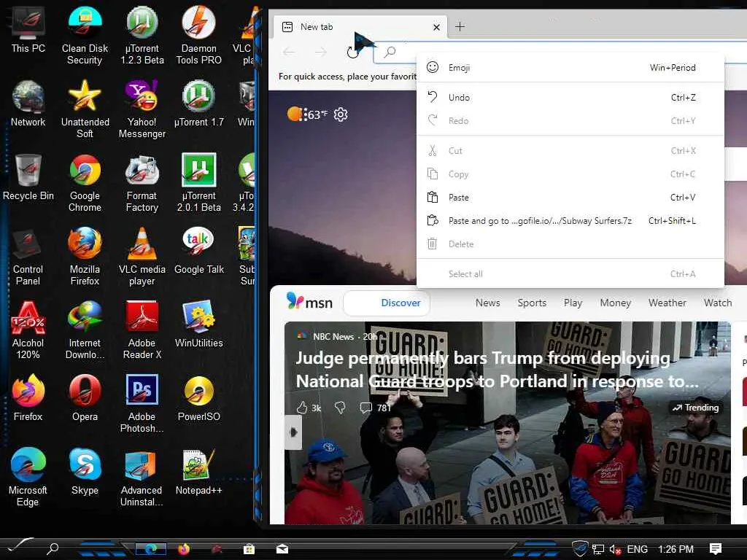This screenshot has height=560, width=747.
Task: Open WinUtilities icon
Action: (x=198, y=324)
